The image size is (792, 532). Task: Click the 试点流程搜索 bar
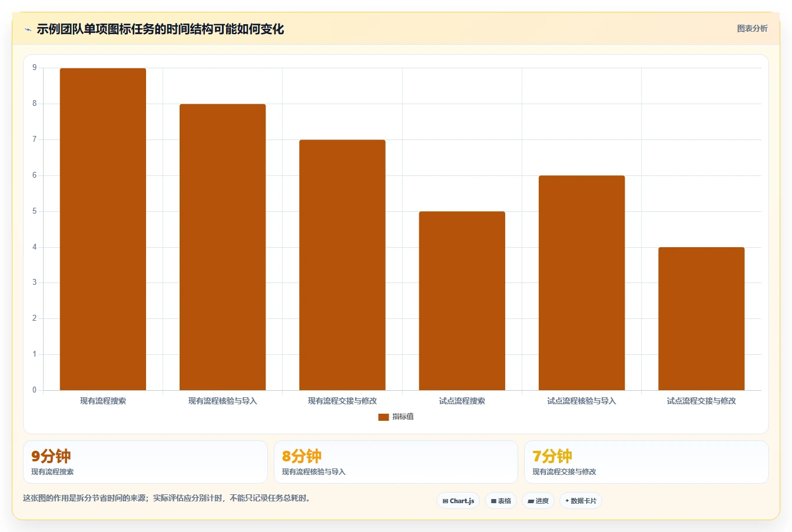pyautogui.click(x=462, y=301)
